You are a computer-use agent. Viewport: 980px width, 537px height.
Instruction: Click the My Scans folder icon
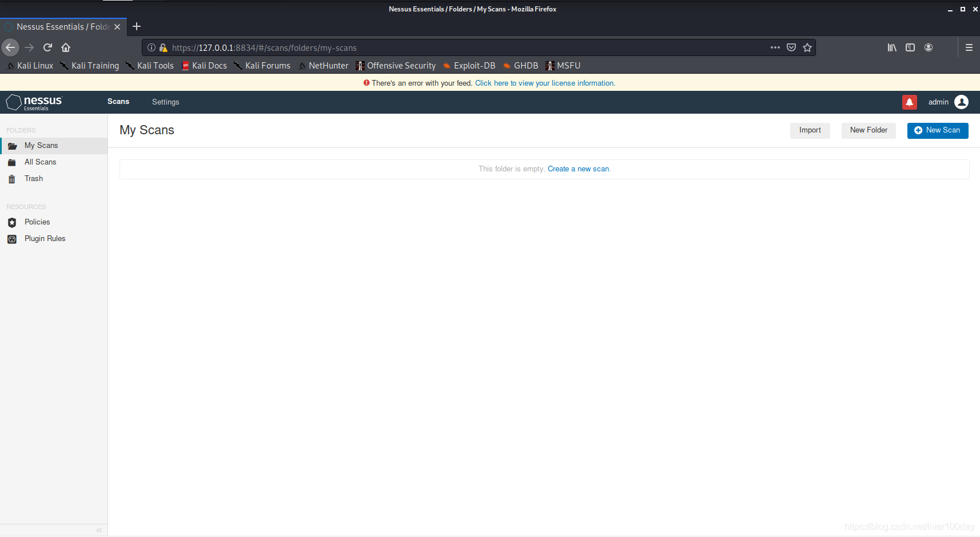coord(12,146)
